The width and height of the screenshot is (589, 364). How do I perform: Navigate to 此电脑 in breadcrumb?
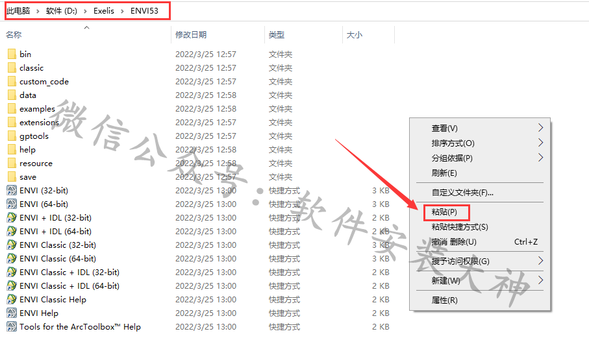coord(18,11)
